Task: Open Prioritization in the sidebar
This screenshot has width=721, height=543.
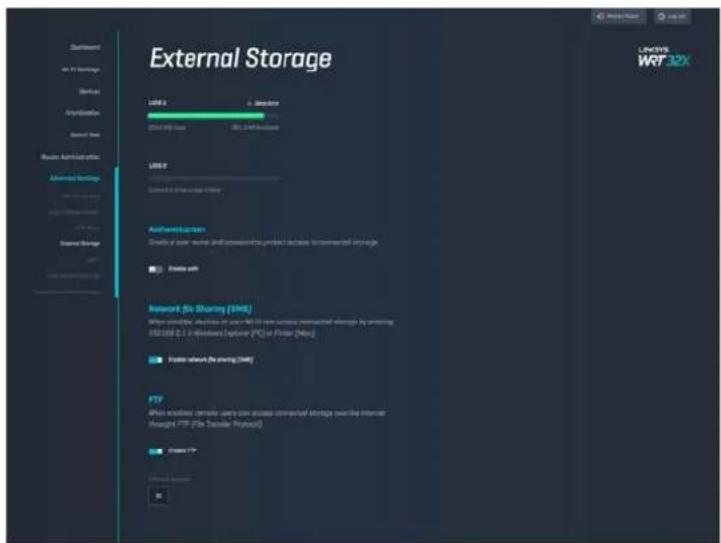Action: [83, 113]
